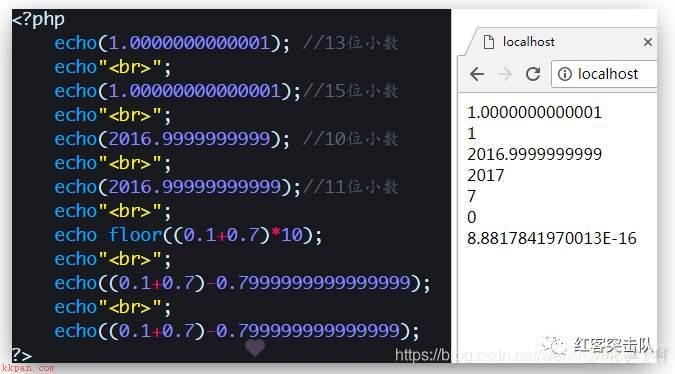Go back with the browser back arrow
The image size is (675, 374).
point(477,74)
